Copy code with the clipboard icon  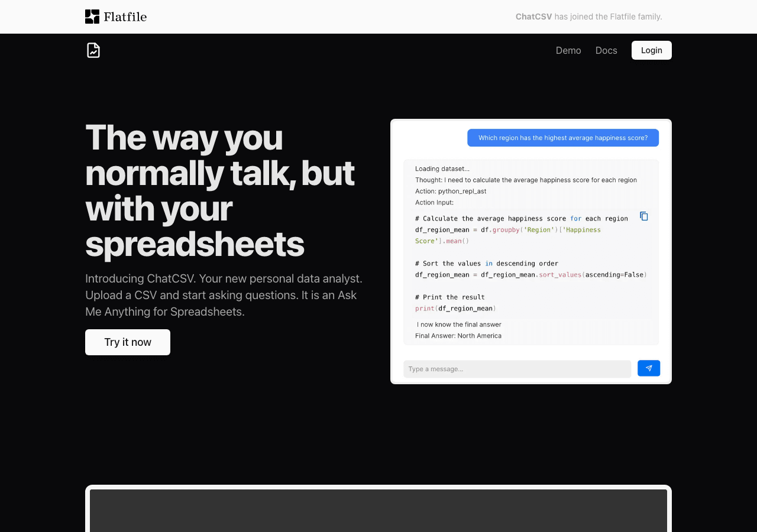tap(644, 216)
